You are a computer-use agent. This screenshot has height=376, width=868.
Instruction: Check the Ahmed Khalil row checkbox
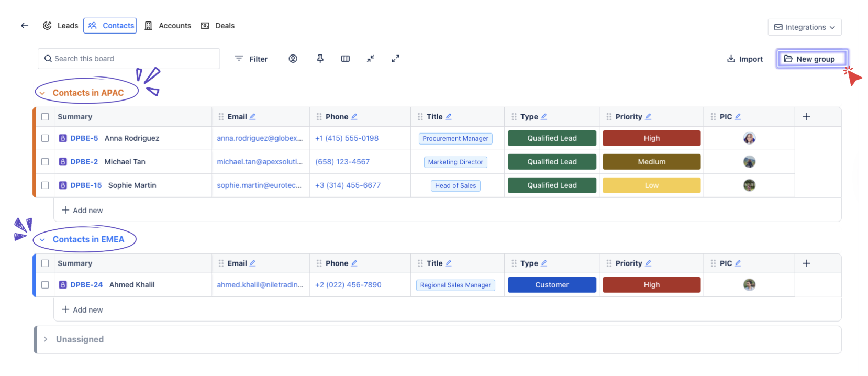pyautogui.click(x=45, y=285)
